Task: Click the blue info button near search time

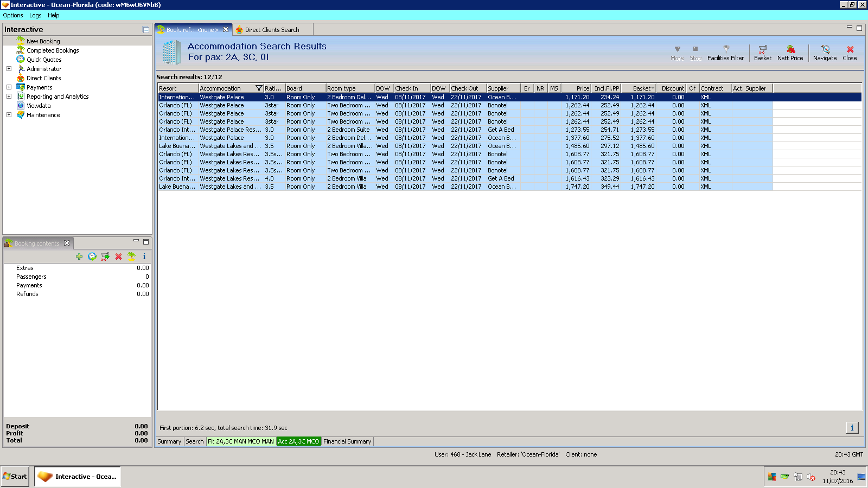Action: (x=852, y=428)
